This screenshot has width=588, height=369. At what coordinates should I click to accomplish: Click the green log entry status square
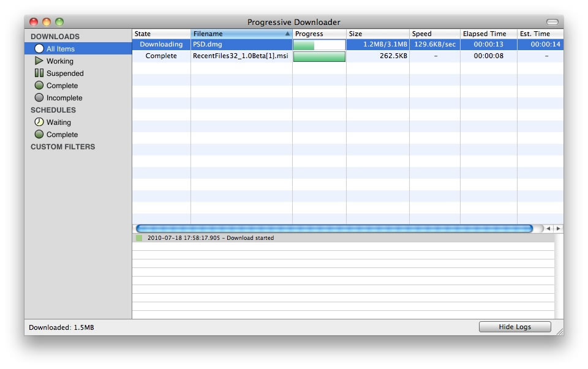click(x=139, y=238)
